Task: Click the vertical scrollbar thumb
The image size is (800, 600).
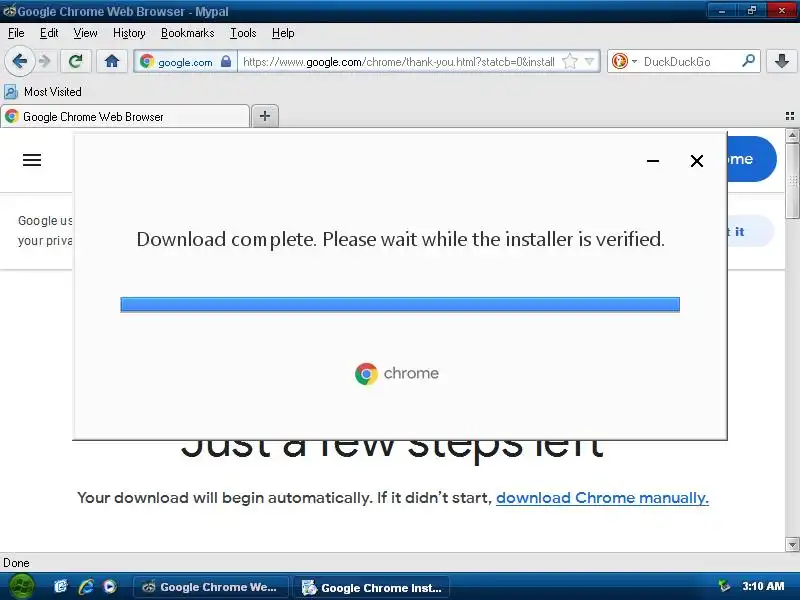Action: pos(792,181)
